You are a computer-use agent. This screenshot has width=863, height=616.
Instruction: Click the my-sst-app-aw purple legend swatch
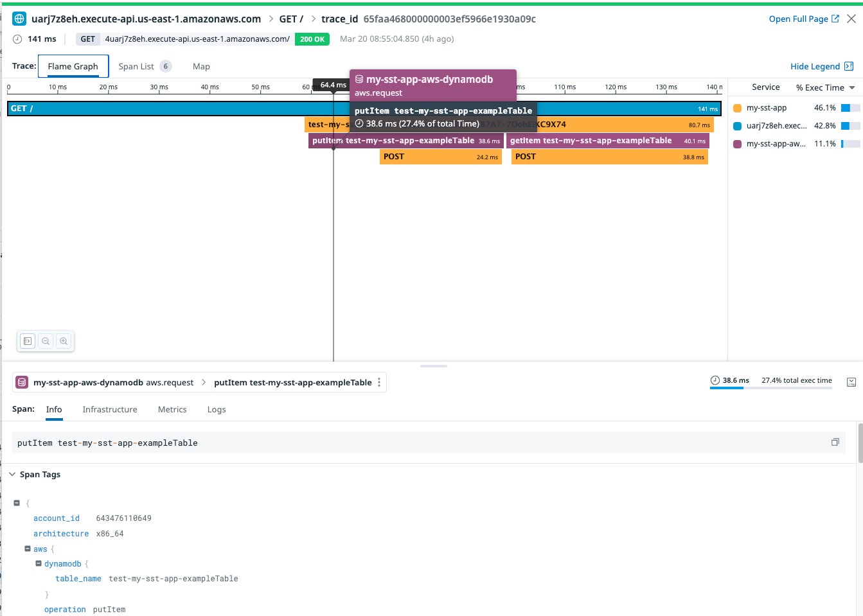point(738,144)
